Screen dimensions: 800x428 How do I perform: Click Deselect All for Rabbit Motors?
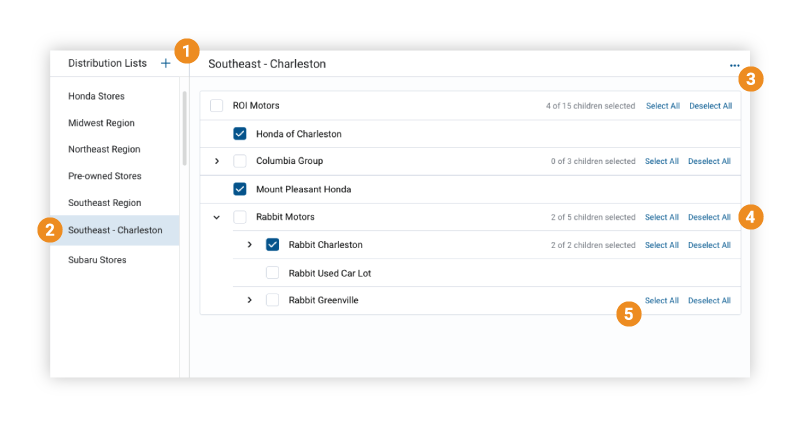(x=709, y=217)
